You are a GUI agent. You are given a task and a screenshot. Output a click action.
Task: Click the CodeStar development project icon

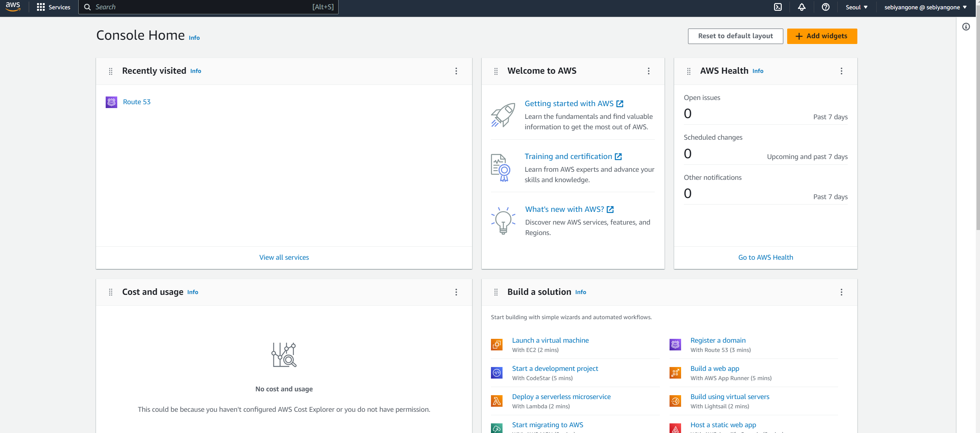pos(497,372)
